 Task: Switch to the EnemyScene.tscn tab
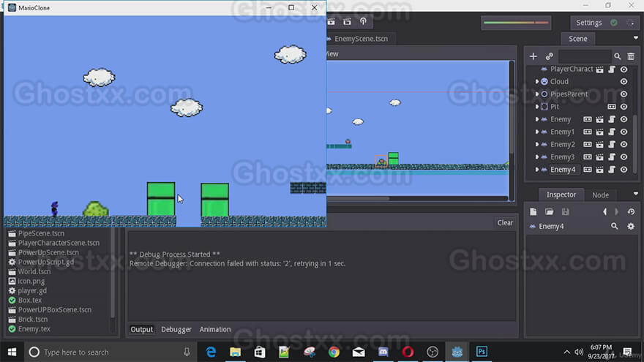tap(361, 39)
